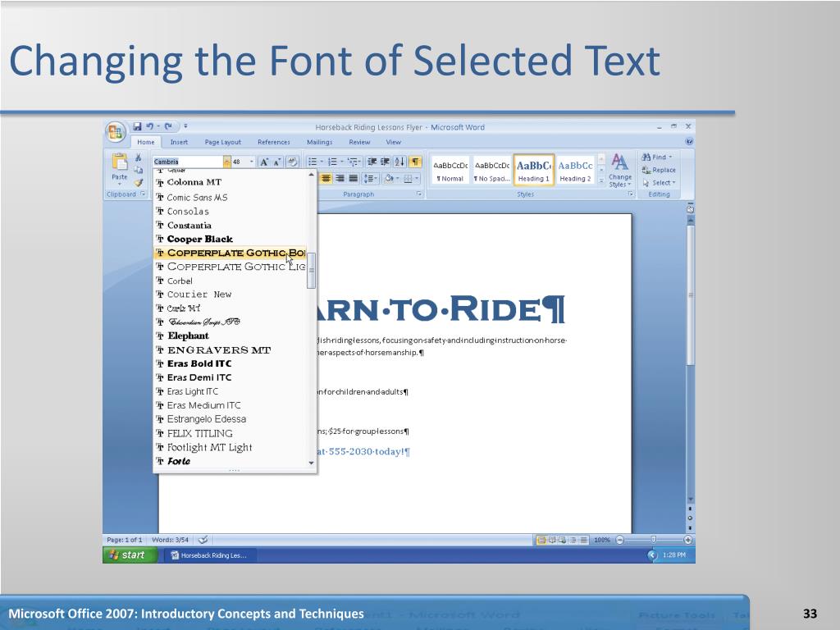Switch to Outline view
The width and height of the screenshot is (840, 630).
click(x=573, y=540)
